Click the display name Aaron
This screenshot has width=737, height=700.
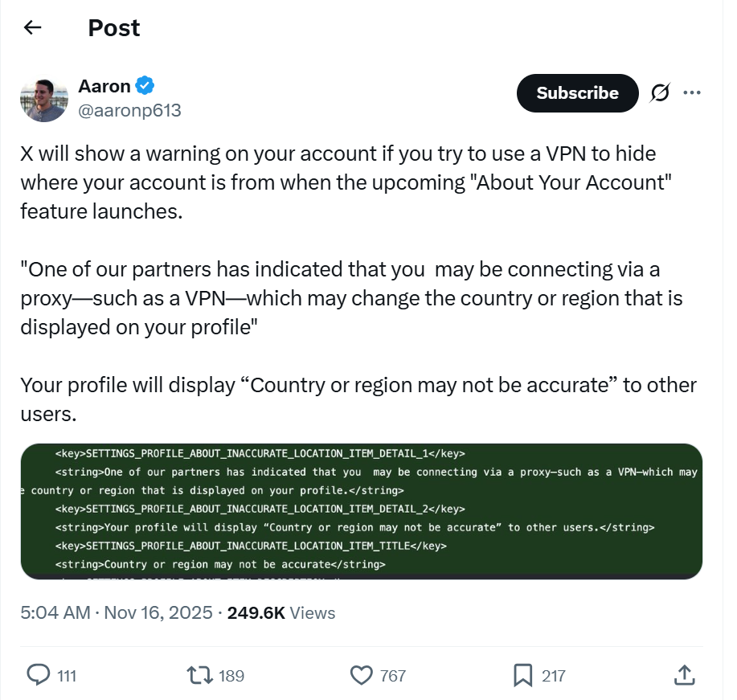[x=104, y=85]
